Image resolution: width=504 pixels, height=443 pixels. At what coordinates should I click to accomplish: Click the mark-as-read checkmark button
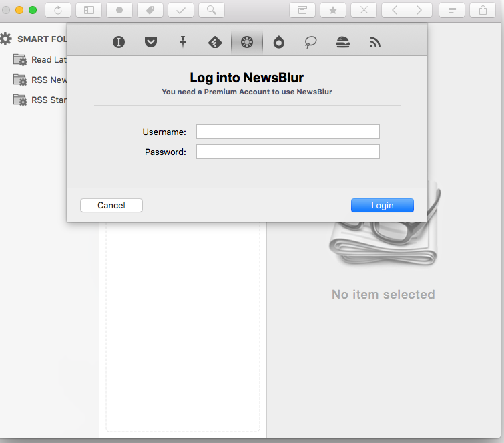pyautogui.click(x=181, y=10)
